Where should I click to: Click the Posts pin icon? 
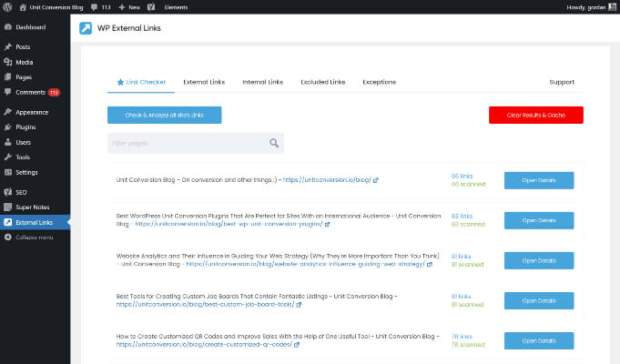(8, 46)
